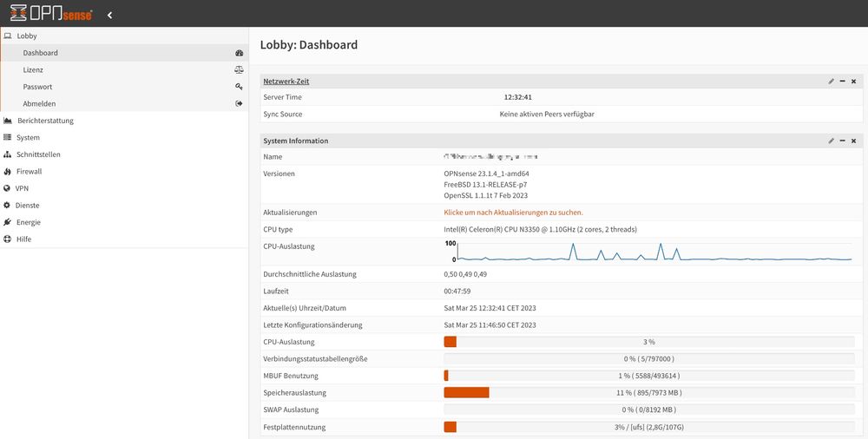
Task: Click the 'Lobby: Dashboard' page heading
Action: coord(309,45)
